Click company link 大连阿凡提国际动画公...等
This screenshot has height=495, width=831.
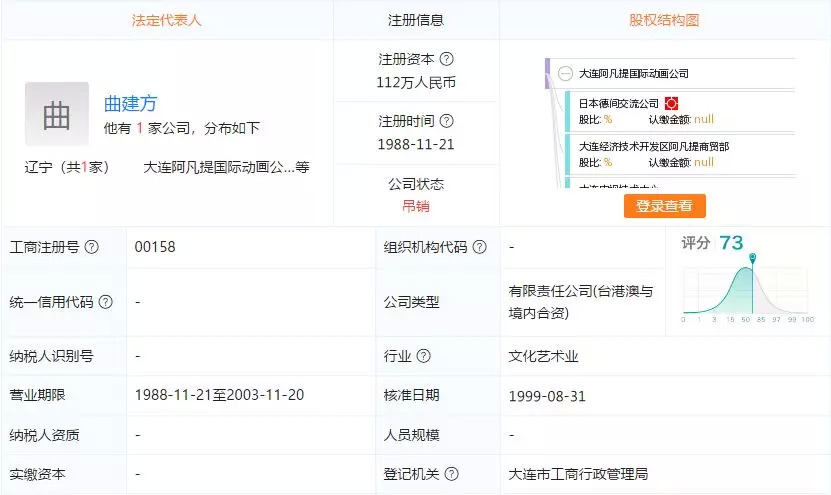click(226, 167)
